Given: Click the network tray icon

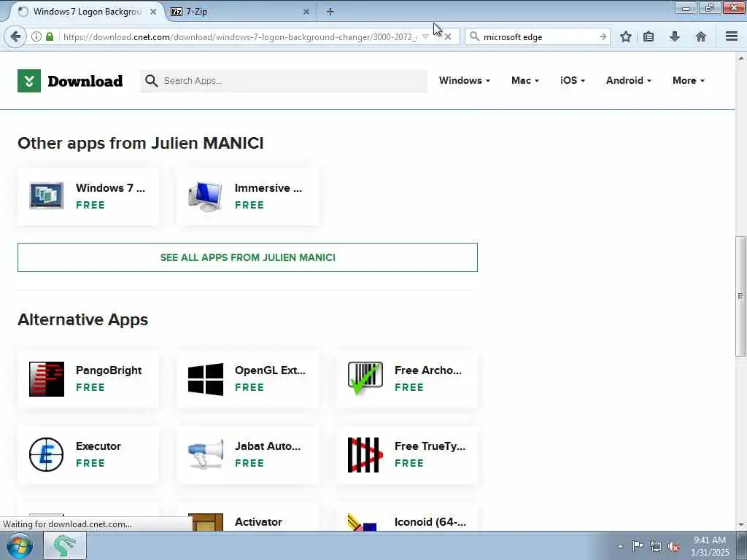Looking at the screenshot, I should click(656, 546).
